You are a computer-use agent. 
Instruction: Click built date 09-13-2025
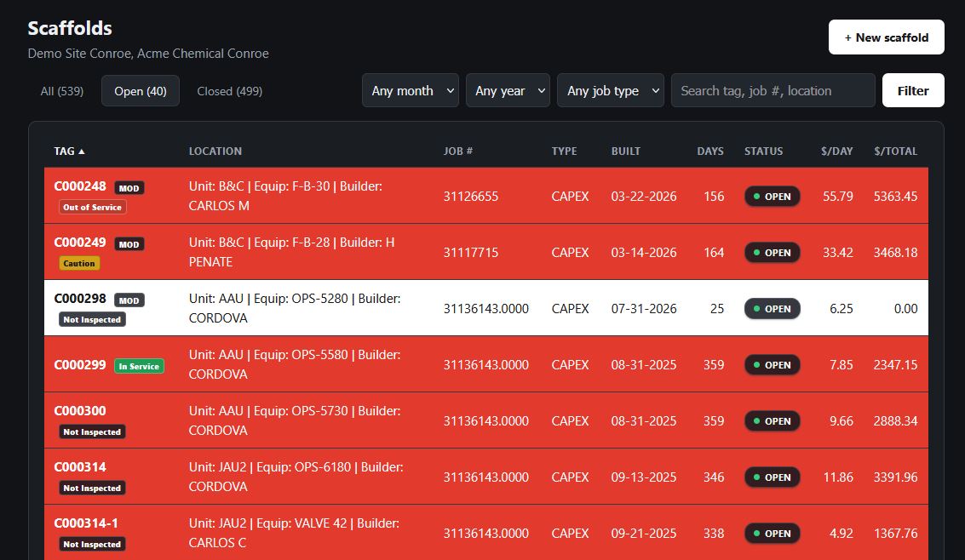[644, 477]
